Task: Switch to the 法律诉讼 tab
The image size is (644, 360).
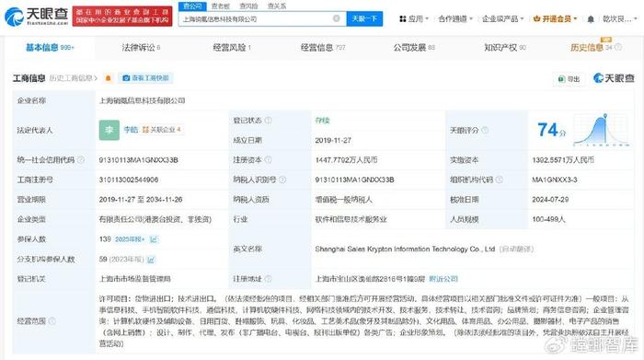Action: coord(141,48)
